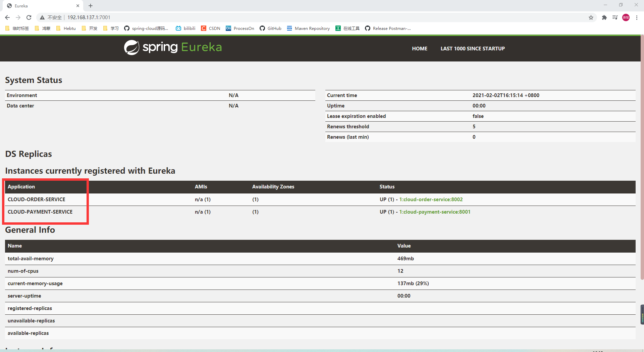Open the bilibili bookmark

[185, 29]
